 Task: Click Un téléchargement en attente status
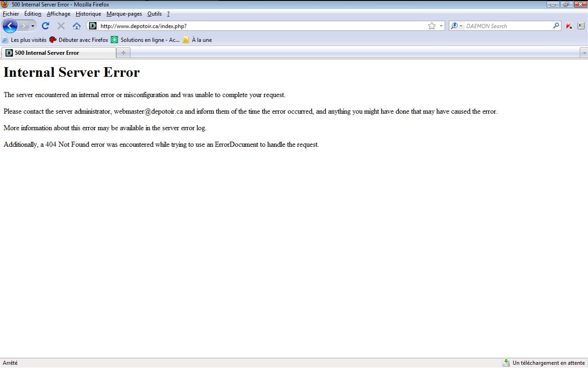pyautogui.click(x=548, y=363)
